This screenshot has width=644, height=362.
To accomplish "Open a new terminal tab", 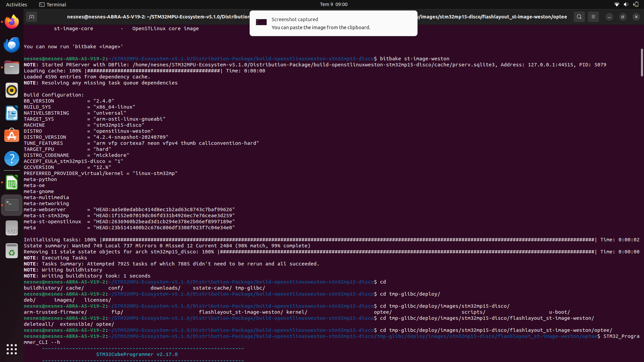I will pos(32,17).
